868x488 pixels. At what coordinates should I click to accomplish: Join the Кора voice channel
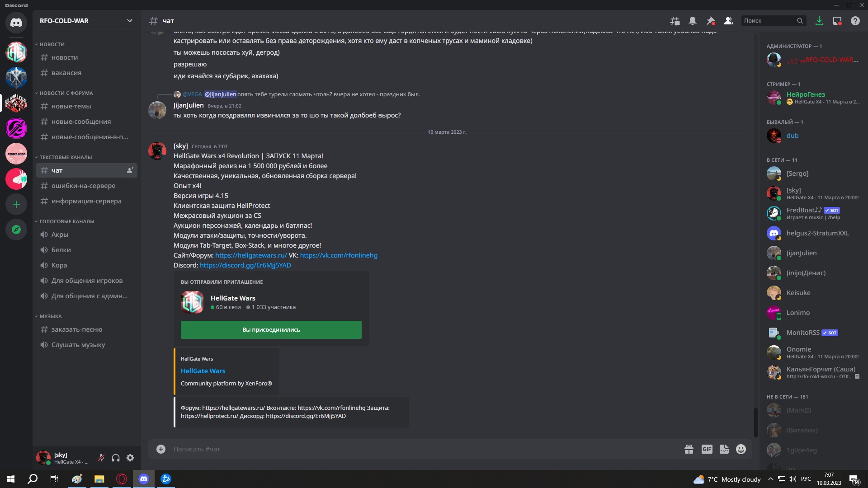(x=86, y=265)
